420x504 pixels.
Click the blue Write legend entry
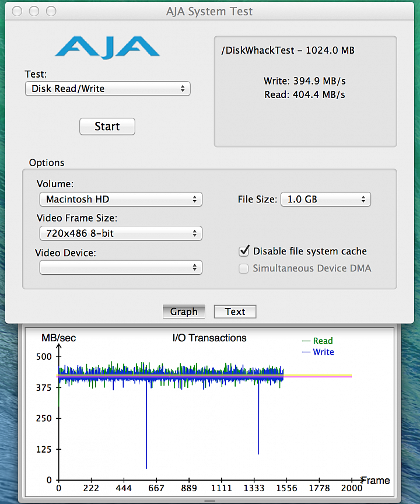click(x=318, y=352)
